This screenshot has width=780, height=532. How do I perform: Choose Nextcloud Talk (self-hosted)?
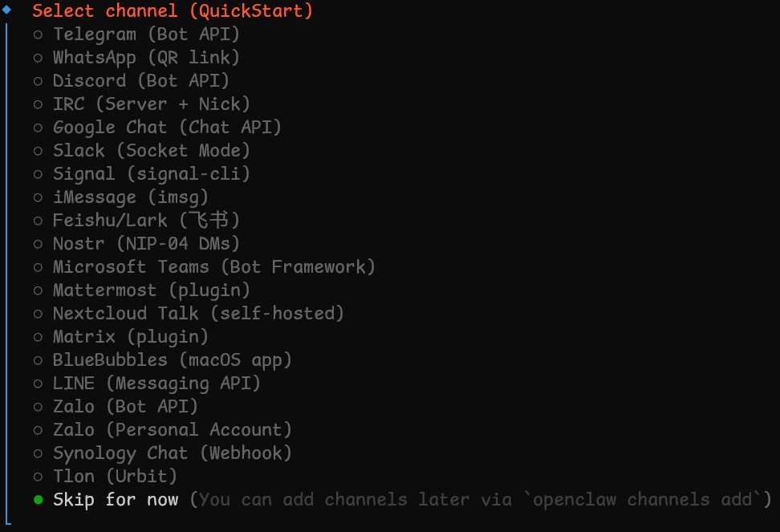point(197,314)
